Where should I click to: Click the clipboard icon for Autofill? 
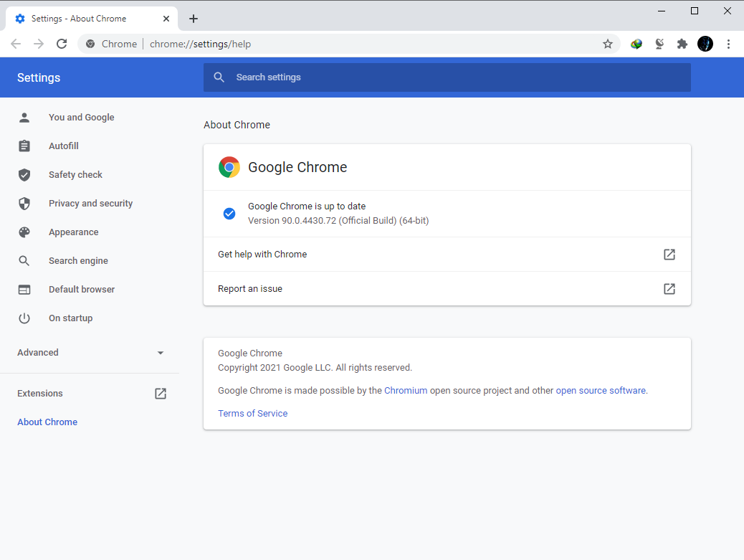[x=24, y=146]
